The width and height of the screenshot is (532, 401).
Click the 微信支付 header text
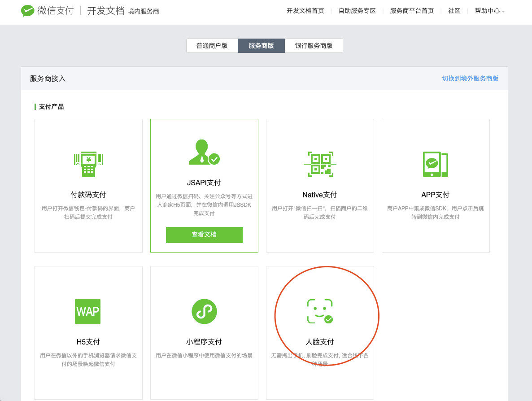(x=56, y=10)
